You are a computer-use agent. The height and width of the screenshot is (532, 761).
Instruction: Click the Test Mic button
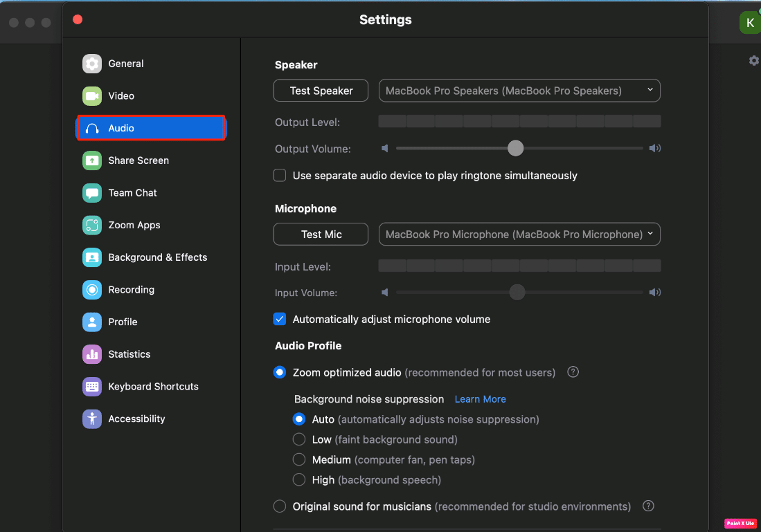tap(321, 235)
